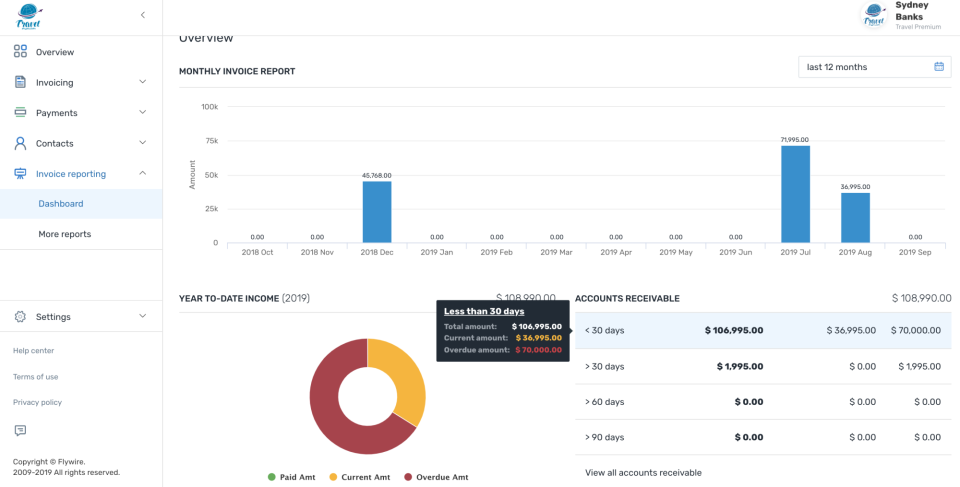Image resolution: width=960 pixels, height=487 pixels.
Task: Click the calendar icon in date range field
Action: [939, 67]
